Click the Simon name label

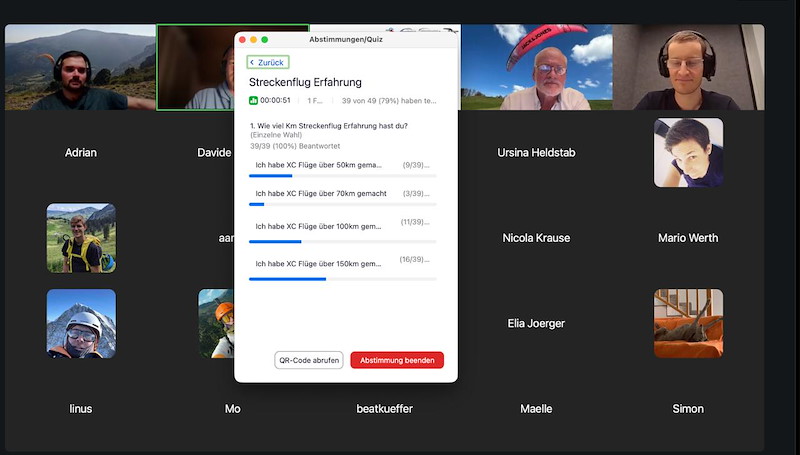point(688,409)
